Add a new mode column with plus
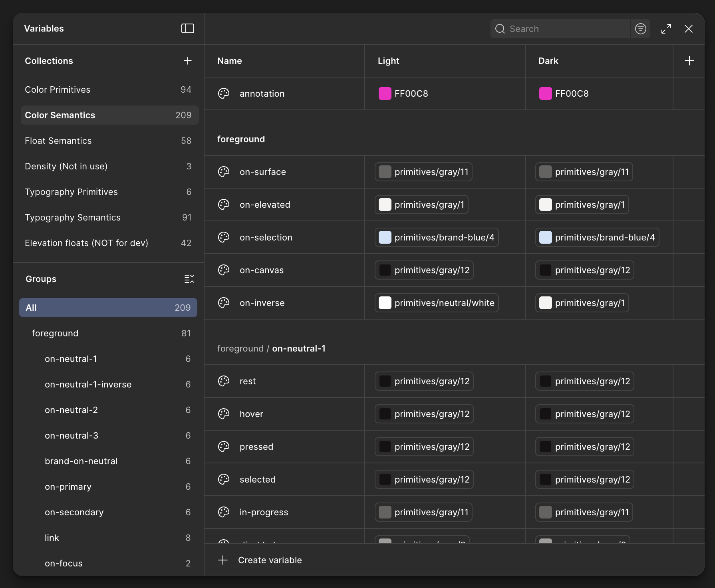This screenshot has width=715, height=588. tap(689, 61)
